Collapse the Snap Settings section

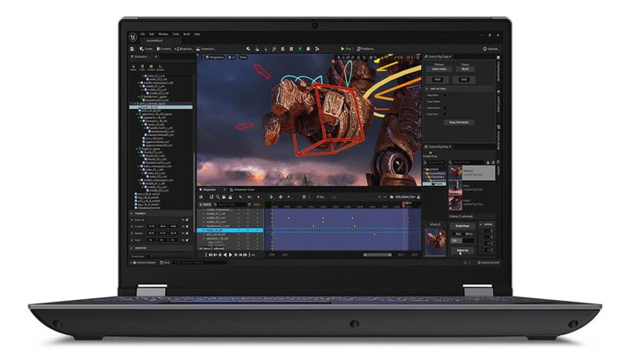coord(427,89)
